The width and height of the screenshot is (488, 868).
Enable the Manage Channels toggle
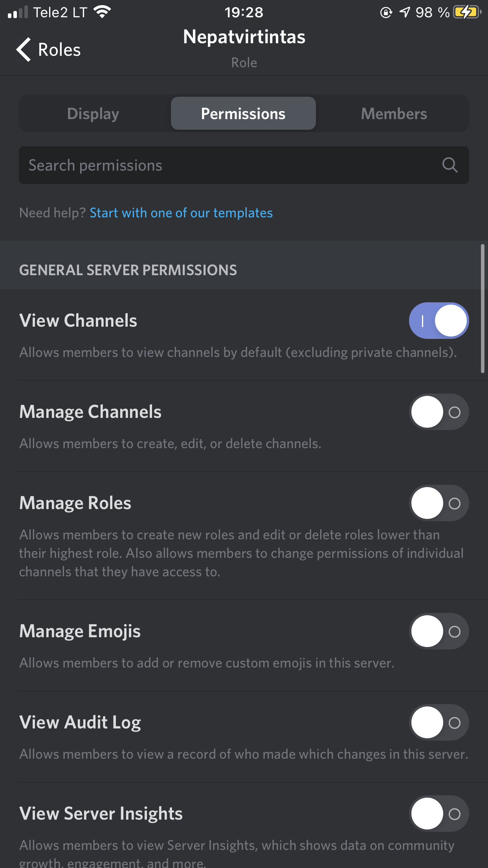[x=439, y=412]
